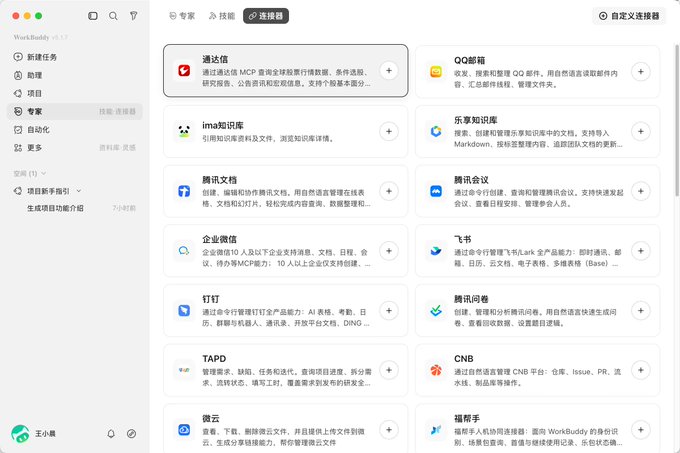Image resolution: width=680 pixels, height=453 pixels.
Task: Enable 腾讯文档 connector via plus button
Action: 389,191
